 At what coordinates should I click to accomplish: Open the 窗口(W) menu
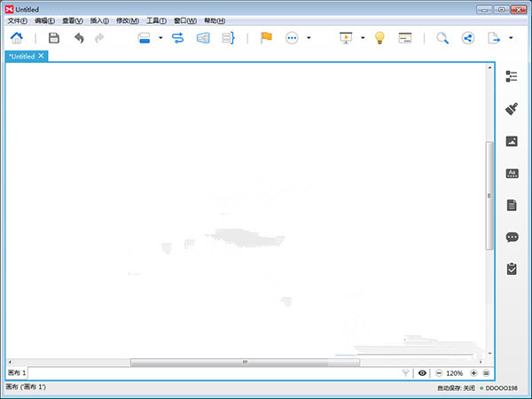pos(185,20)
